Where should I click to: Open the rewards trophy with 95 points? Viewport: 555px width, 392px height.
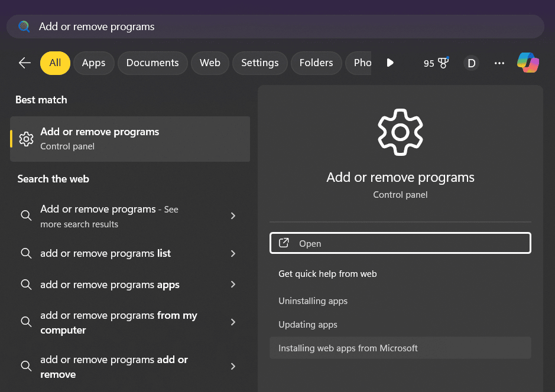pyautogui.click(x=436, y=63)
